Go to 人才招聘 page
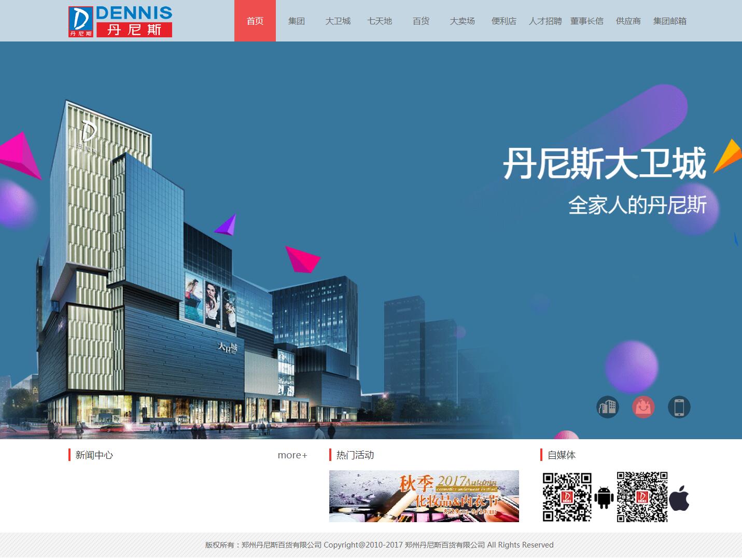Viewport: 742px width, 560px height. (545, 21)
